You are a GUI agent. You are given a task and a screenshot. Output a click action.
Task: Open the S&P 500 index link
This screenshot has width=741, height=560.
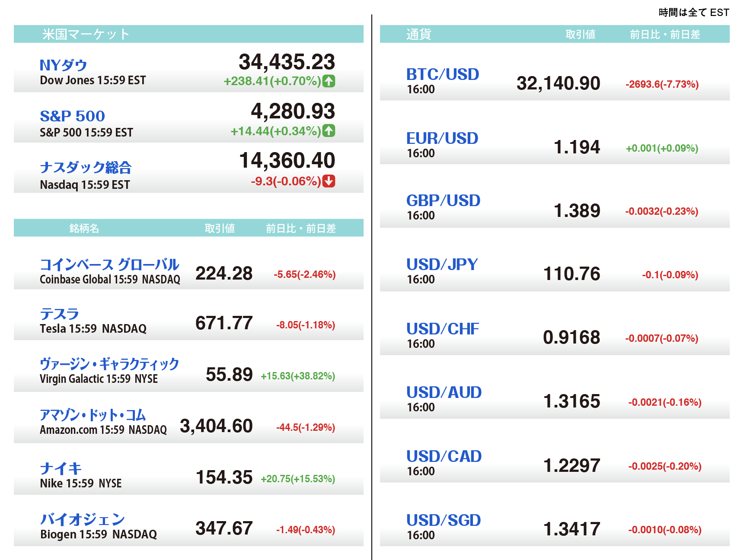72,116
